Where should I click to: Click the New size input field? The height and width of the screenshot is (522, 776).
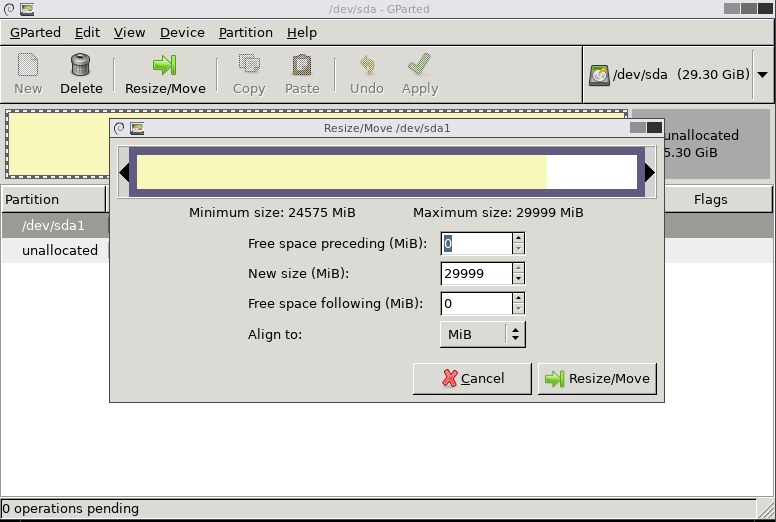coord(477,274)
